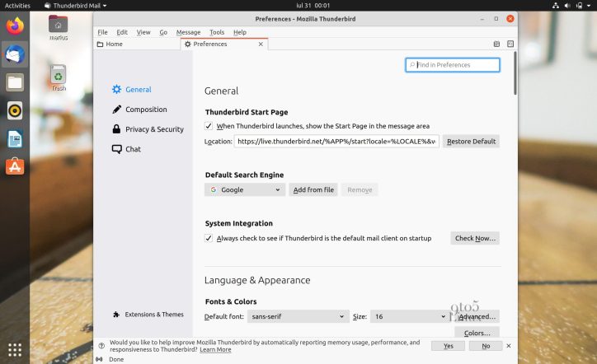597x364 pixels.
Task: Open the Default font sans-serif dropdown
Action: 298,316
